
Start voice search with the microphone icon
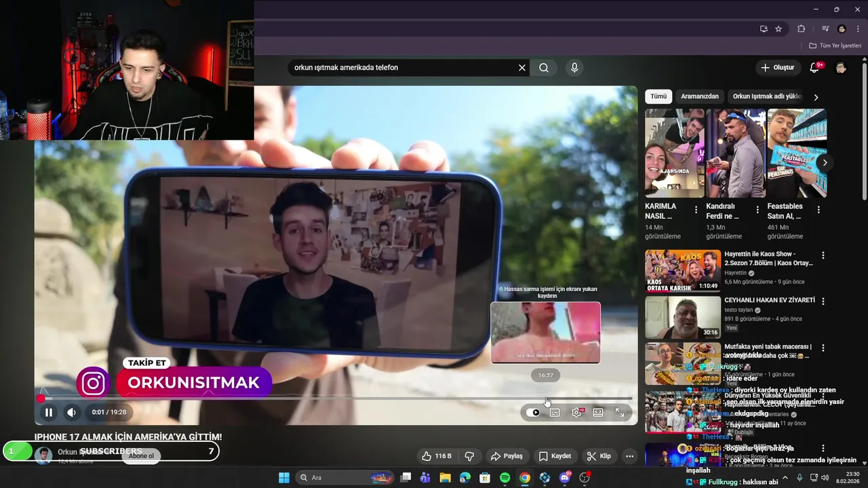click(x=574, y=68)
